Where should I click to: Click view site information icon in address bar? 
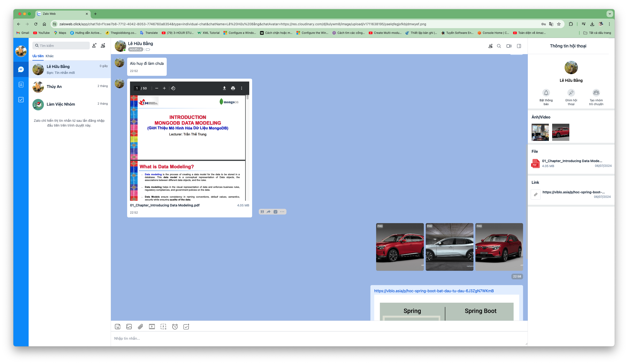pyautogui.click(x=55, y=24)
